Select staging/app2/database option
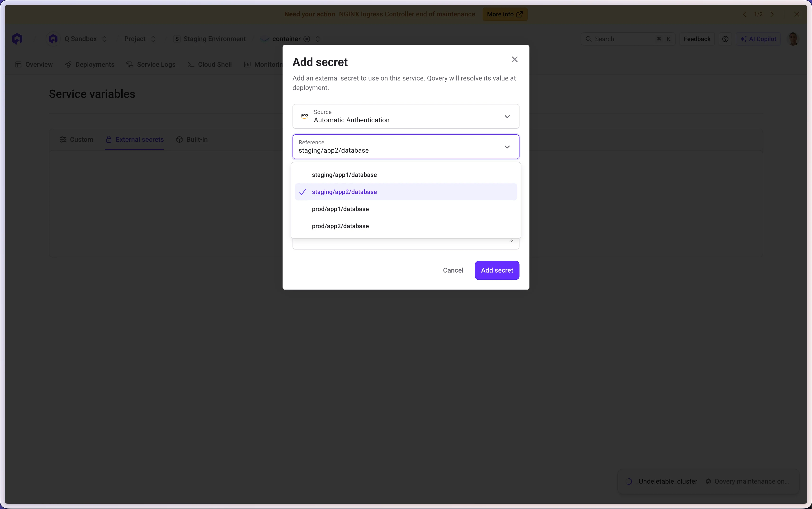This screenshot has height=509, width=812. [x=406, y=192]
